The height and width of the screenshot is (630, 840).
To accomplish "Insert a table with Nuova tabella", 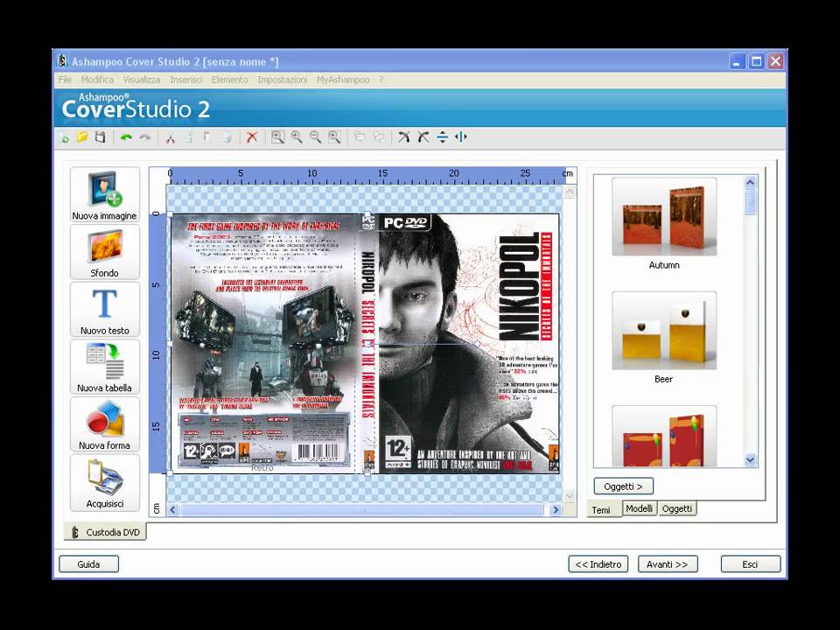I will (x=105, y=366).
